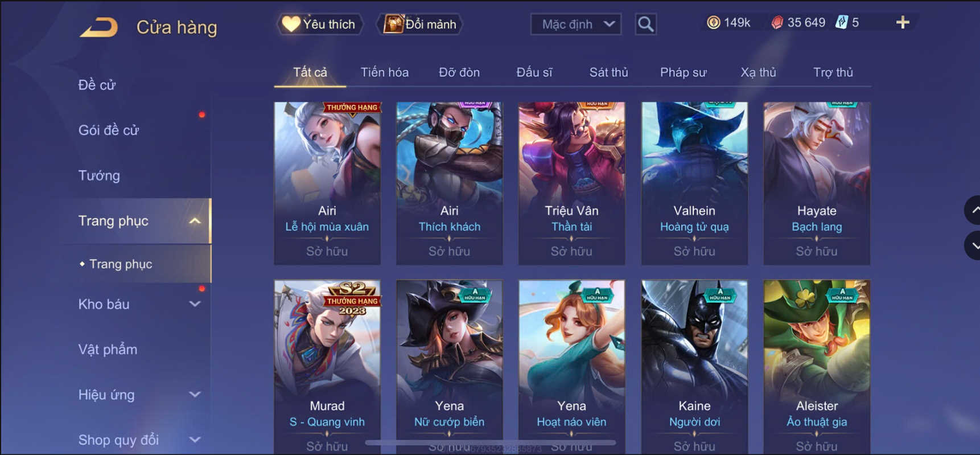980x455 pixels.
Task: Click the scroll-up arrow on right edge
Action: 973,210
